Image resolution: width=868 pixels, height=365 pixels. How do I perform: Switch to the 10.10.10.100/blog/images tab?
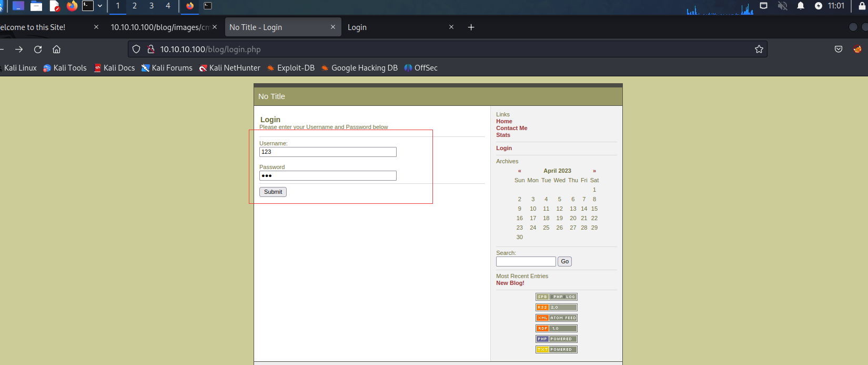159,27
